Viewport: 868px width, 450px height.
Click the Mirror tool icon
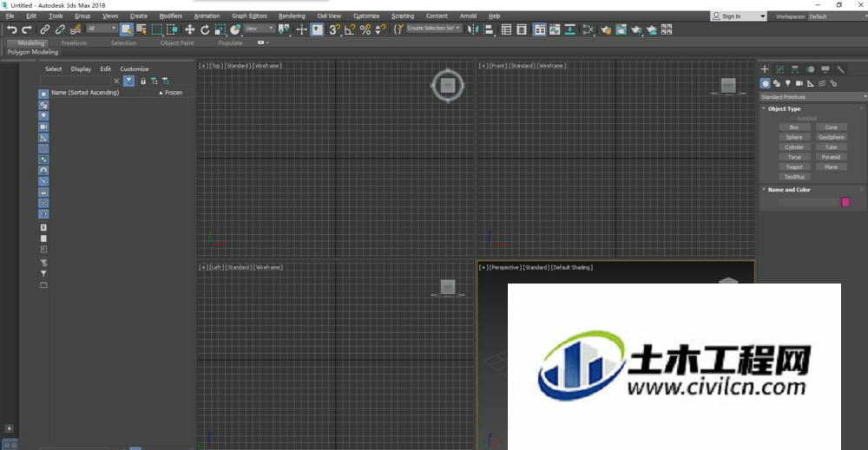(473, 29)
